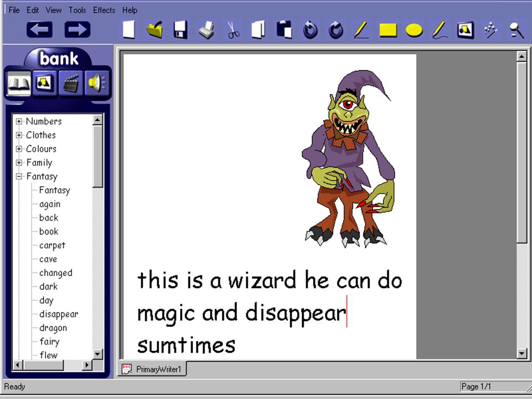Select the Numbers label in the tree
The width and height of the screenshot is (532, 399).
(44, 121)
